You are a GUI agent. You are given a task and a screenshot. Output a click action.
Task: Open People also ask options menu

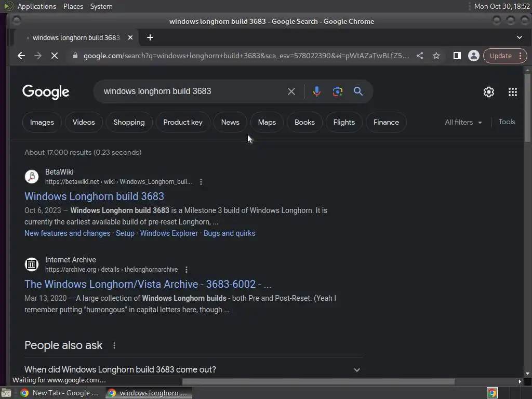(114, 345)
